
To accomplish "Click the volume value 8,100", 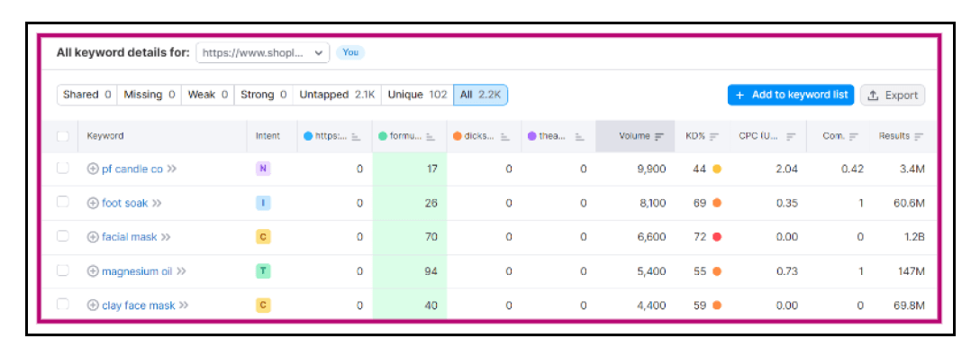I will pyautogui.click(x=651, y=203).
